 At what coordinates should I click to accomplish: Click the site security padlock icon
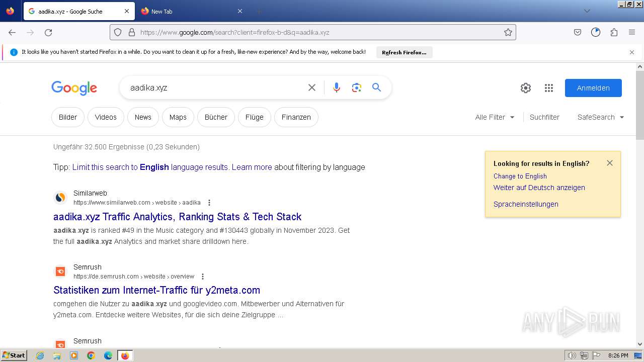point(132,32)
